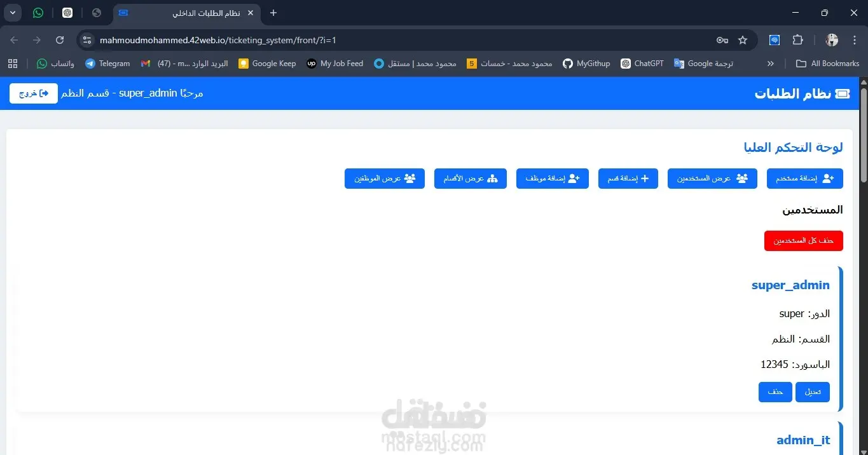The height and width of the screenshot is (455, 868).
Task: Bookmark this page with the star icon
Action: pos(743,40)
